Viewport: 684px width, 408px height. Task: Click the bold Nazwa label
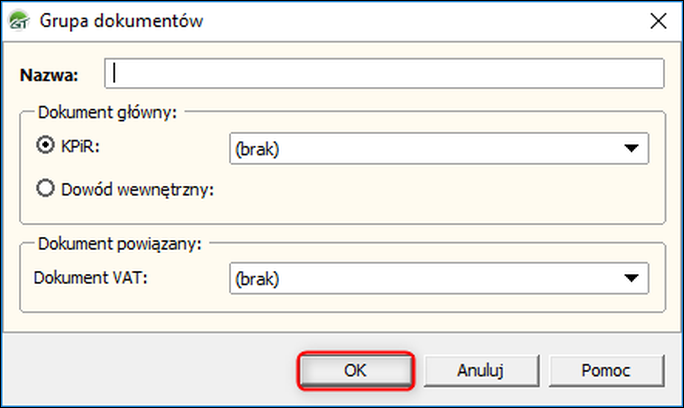pos(48,74)
